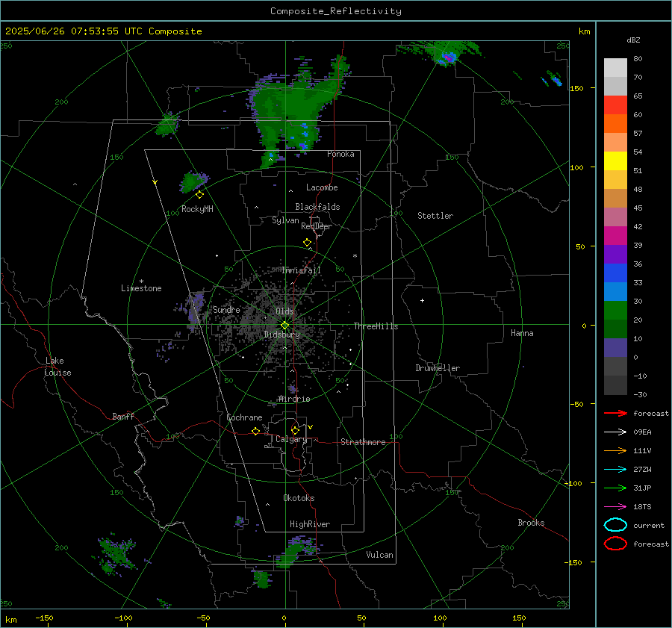Click the cyan current ellipse legend icon
672x628 pixels.
coord(615,525)
